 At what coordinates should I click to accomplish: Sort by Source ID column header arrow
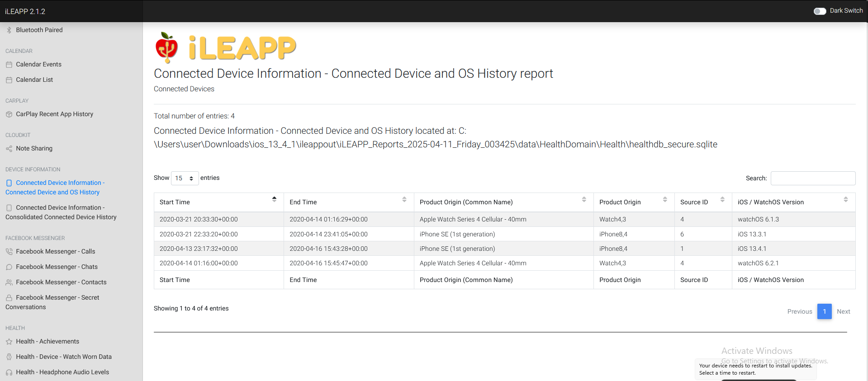(x=722, y=199)
